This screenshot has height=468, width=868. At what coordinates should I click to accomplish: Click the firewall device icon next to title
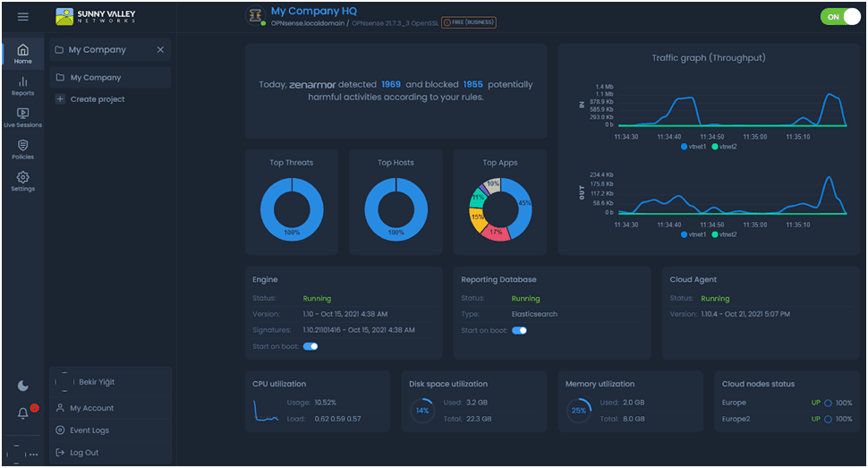point(255,16)
